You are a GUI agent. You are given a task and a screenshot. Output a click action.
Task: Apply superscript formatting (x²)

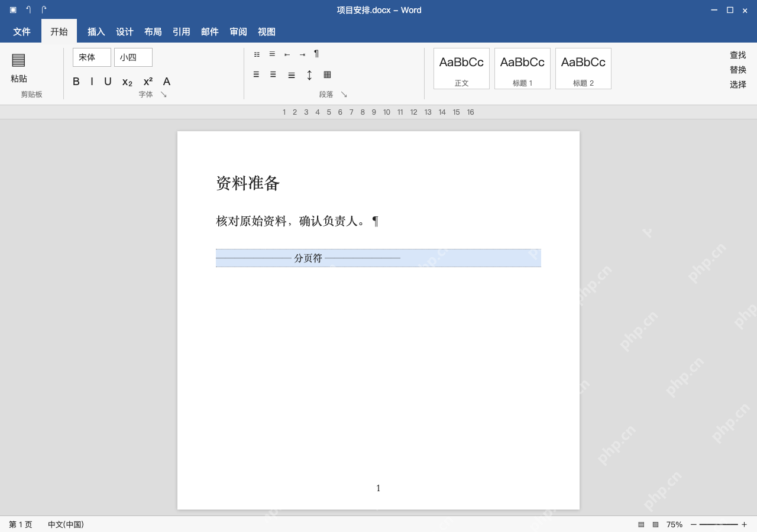click(x=148, y=82)
